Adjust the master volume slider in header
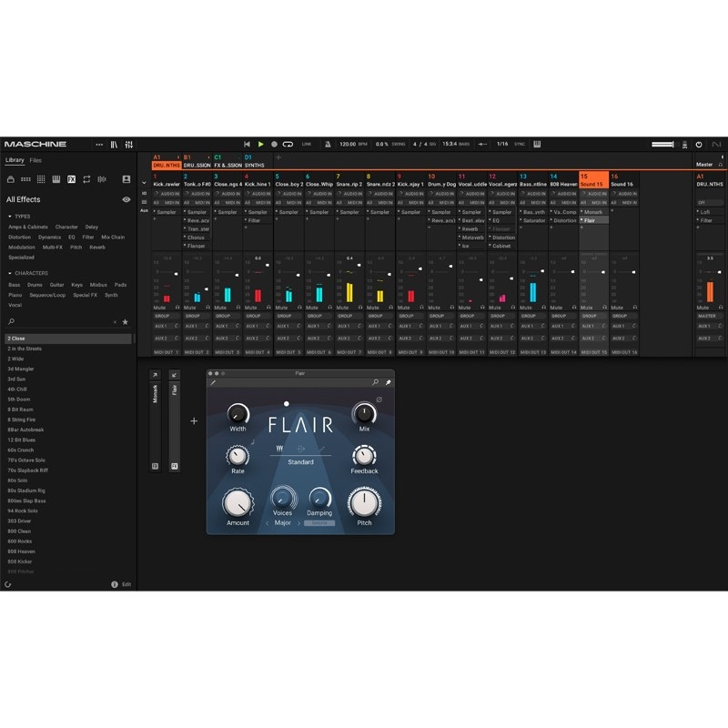Viewport: 728px width, 728px height. [662, 145]
